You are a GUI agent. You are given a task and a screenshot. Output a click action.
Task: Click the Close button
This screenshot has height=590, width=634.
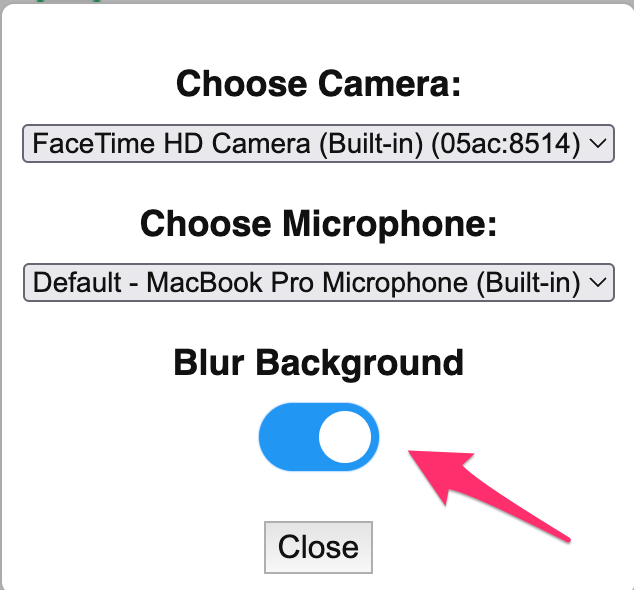(318, 547)
